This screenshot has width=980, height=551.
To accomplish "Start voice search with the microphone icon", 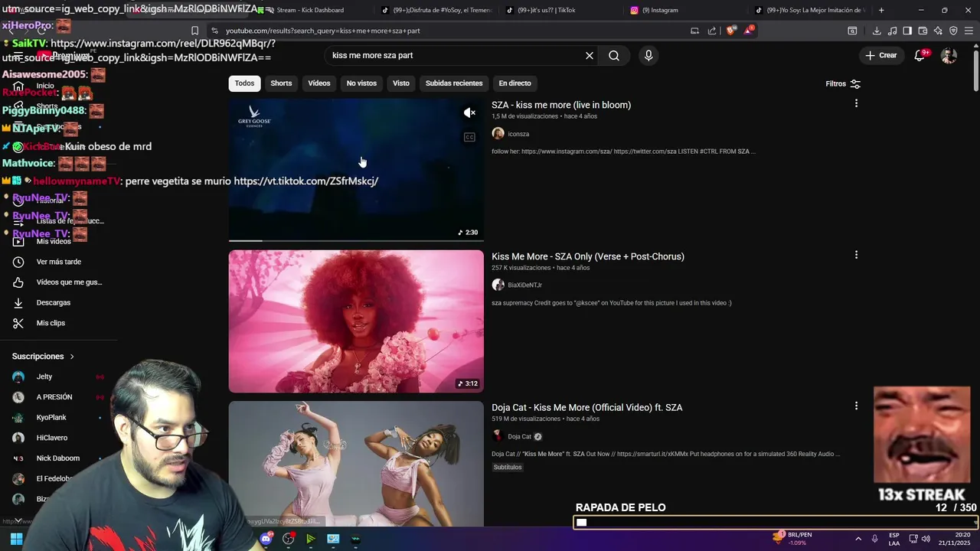I will [x=648, y=56].
